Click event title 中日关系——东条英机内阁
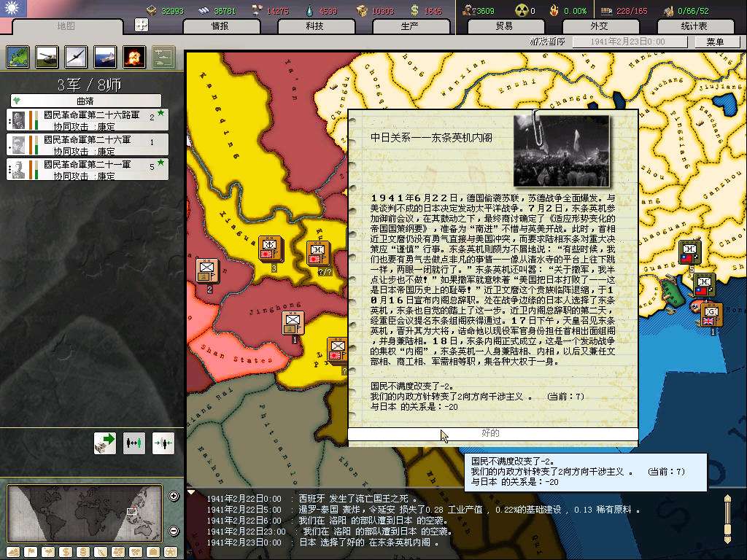 (431, 138)
